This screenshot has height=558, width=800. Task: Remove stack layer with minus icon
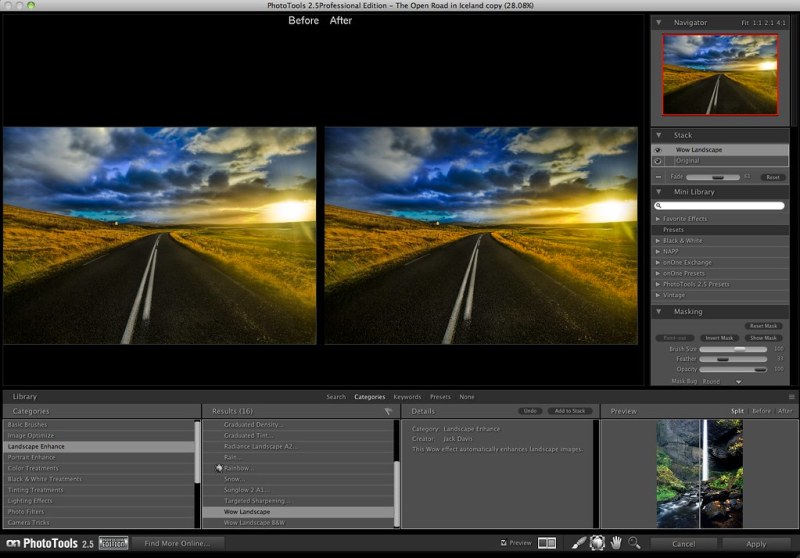(x=659, y=177)
